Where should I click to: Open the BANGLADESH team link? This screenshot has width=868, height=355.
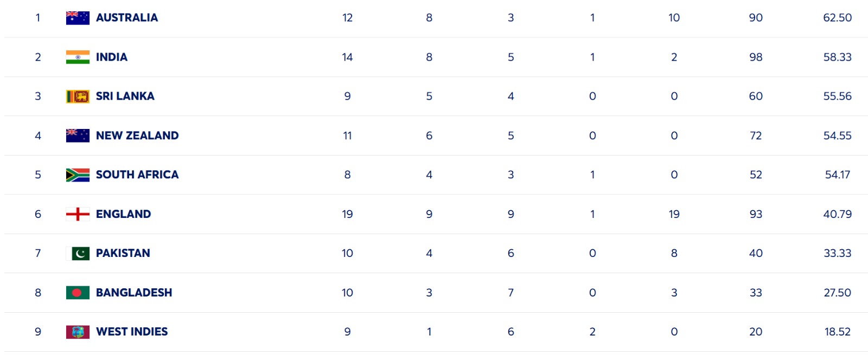pos(134,293)
